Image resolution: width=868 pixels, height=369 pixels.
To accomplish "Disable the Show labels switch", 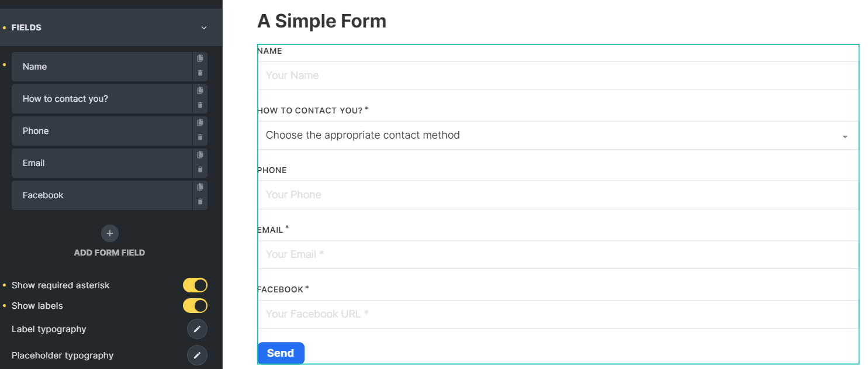I will click(x=195, y=306).
